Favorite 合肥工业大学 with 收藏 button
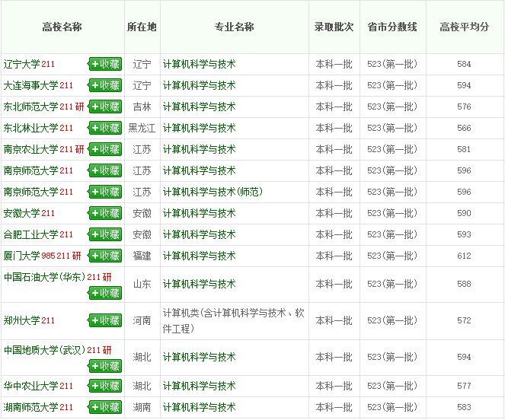Viewport: 505px width, 420px height. pyautogui.click(x=105, y=234)
